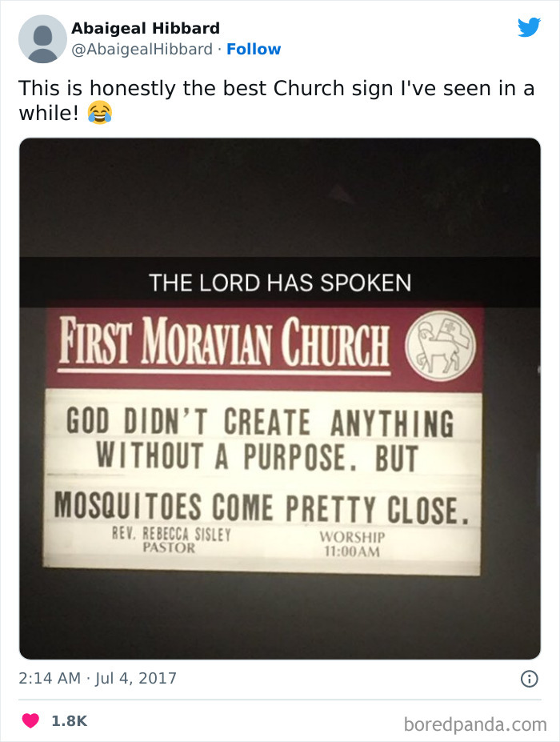Click the God didn't create anything line

pos(260,423)
